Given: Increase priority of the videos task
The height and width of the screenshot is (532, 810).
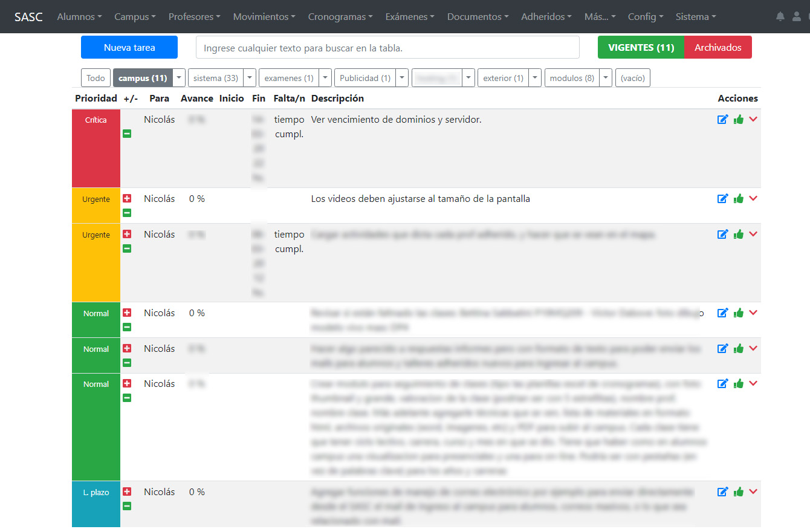Looking at the screenshot, I should click(127, 198).
